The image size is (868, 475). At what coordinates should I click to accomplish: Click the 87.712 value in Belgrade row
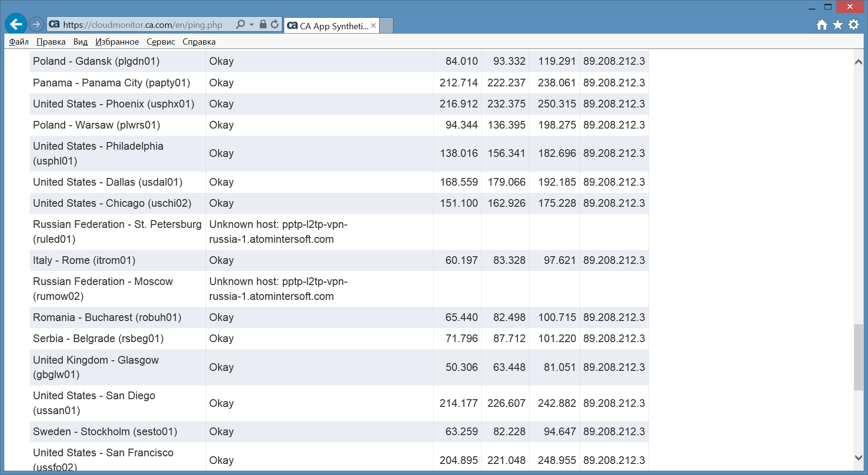509,339
